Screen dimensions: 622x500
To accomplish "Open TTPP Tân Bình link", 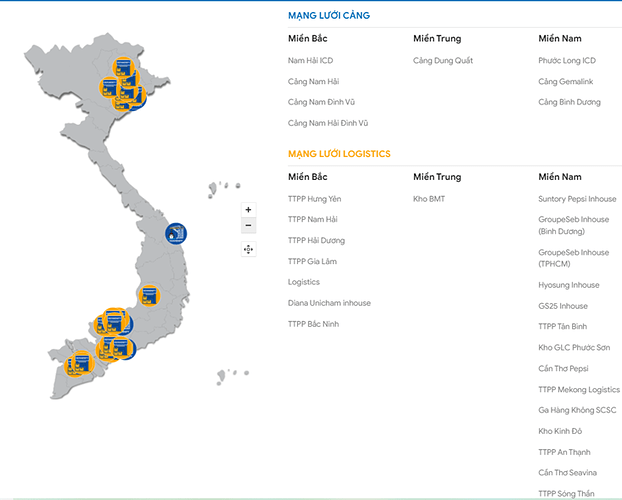I will pyautogui.click(x=562, y=327).
